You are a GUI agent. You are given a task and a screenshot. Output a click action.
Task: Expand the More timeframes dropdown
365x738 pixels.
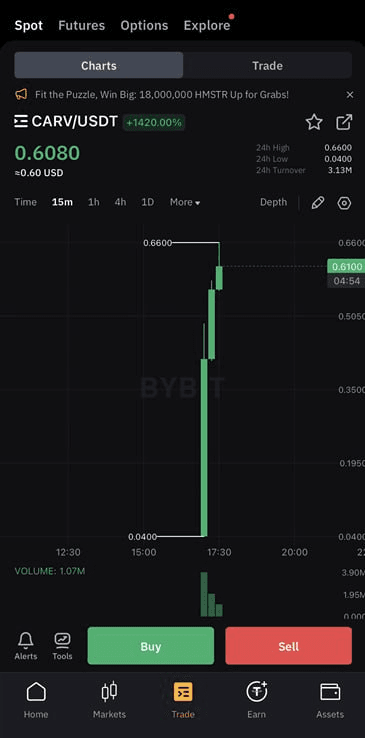click(185, 202)
